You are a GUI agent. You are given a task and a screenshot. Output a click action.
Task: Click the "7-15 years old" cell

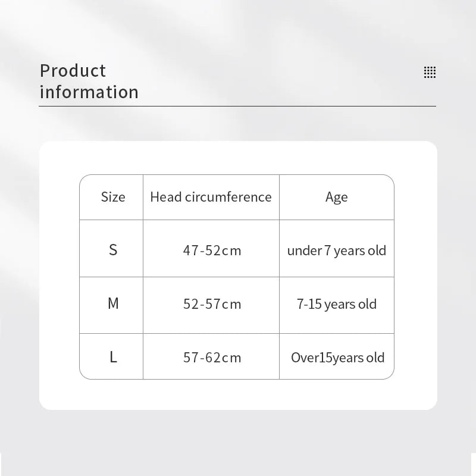[336, 304]
